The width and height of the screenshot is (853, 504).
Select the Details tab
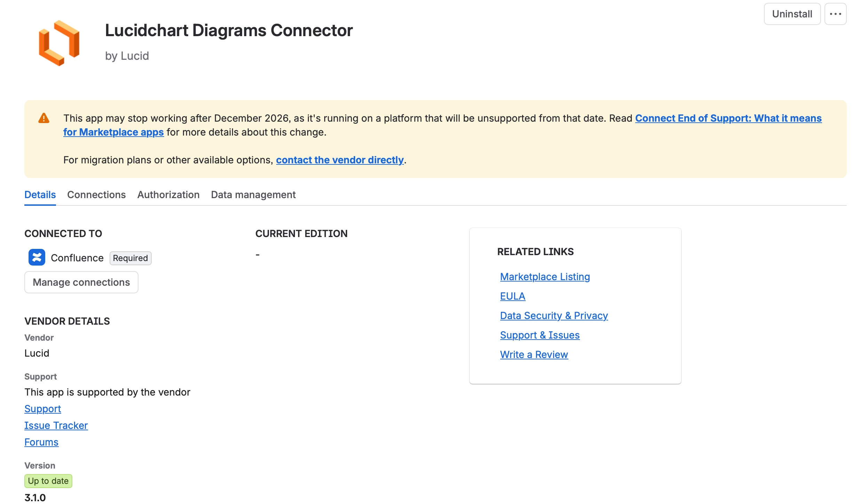pos(40,195)
